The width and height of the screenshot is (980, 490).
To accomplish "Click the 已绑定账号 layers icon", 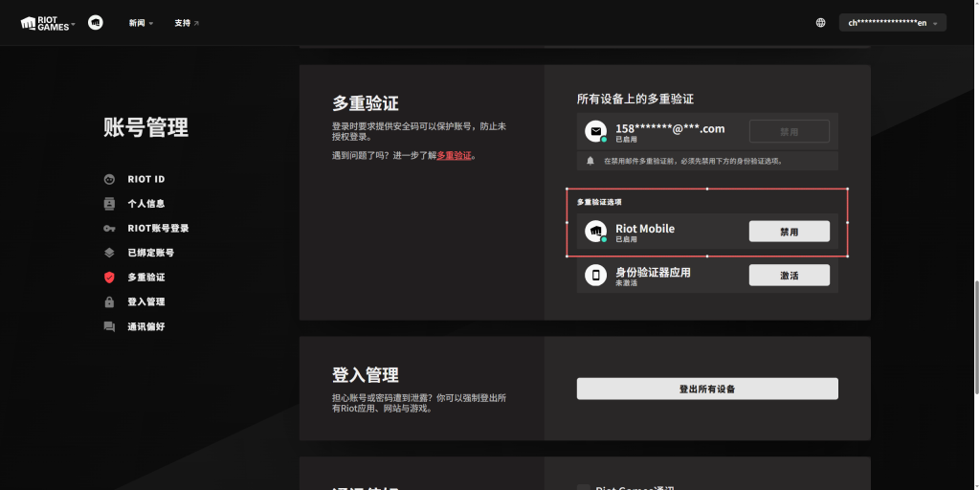I will [x=109, y=253].
